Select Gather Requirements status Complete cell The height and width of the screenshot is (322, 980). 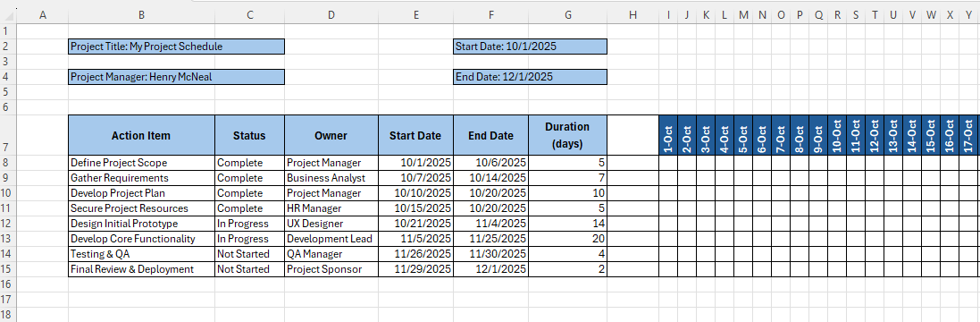pyautogui.click(x=250, y=178)
